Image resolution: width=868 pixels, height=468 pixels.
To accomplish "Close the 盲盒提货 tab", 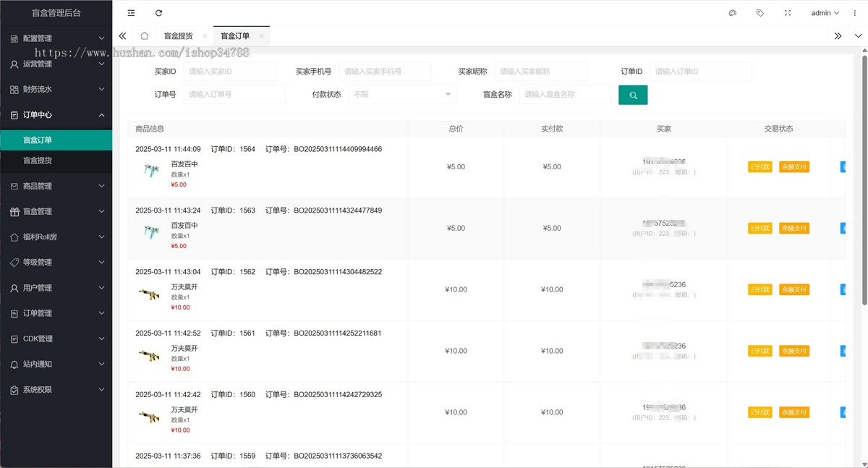I will (205, 35).
